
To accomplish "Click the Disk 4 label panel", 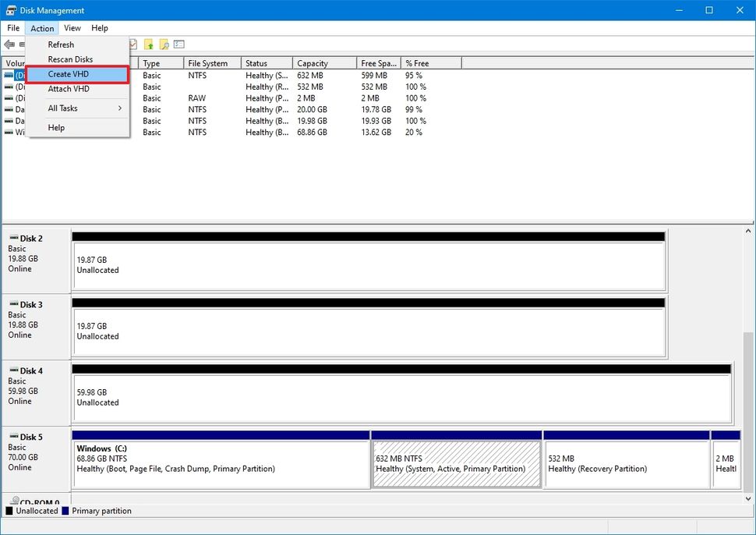I will point(36,393).
